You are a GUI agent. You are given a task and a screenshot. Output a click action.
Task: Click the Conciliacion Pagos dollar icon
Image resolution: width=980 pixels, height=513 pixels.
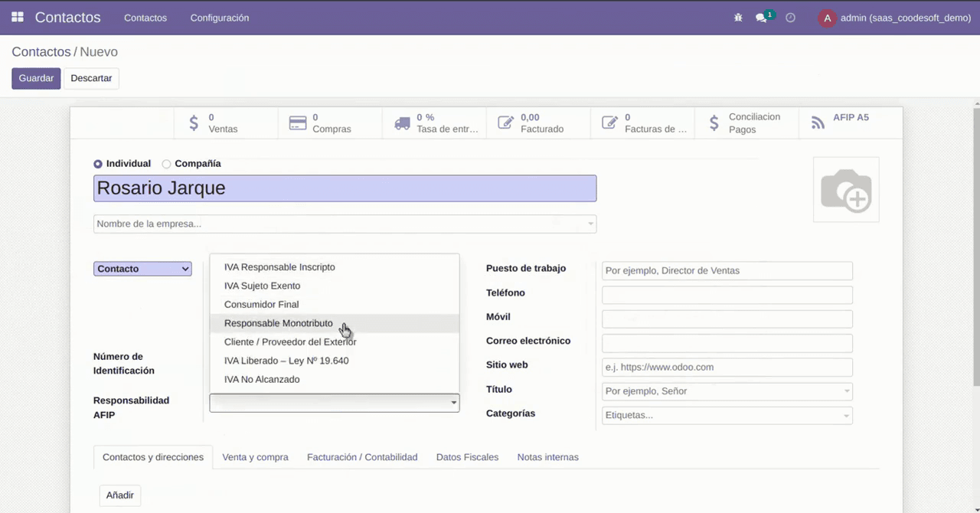tap(714, 123)
